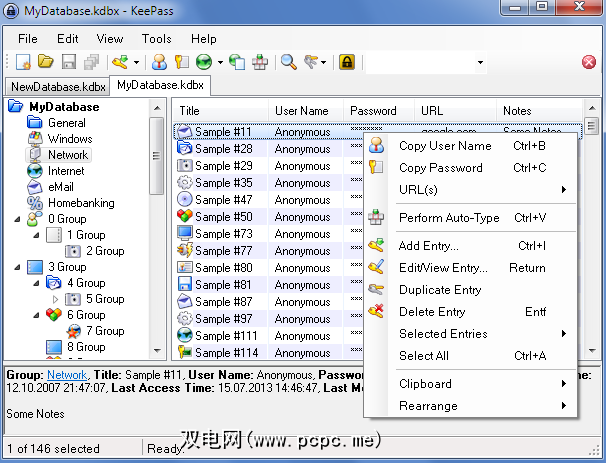Image resolution: width=606 pixels, height=463 pixels.
Task: Collapse the 3 Group tree node
Action: [x=17, y=267]
